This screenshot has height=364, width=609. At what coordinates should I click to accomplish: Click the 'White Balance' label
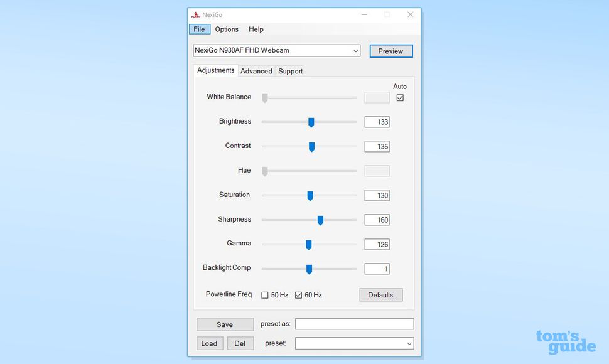[x=229, y=97]
